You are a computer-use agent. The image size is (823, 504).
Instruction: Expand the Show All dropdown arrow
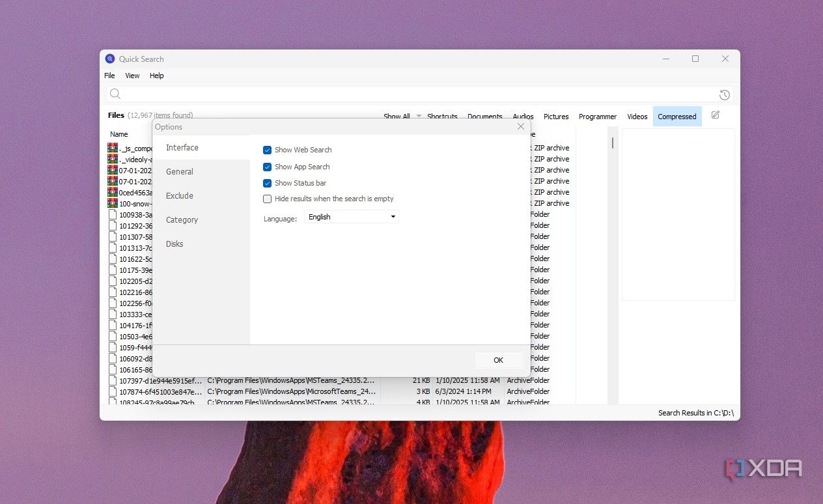(419, 117)
